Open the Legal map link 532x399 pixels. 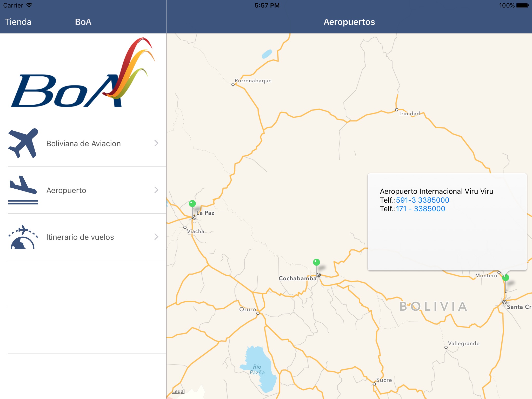[x=178, y=391]
